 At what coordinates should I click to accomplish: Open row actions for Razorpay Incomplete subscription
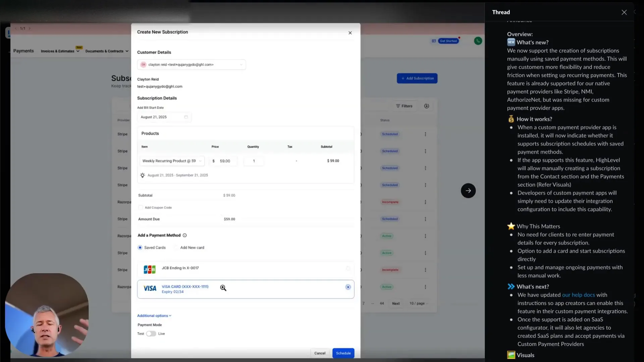pos(425,202)
